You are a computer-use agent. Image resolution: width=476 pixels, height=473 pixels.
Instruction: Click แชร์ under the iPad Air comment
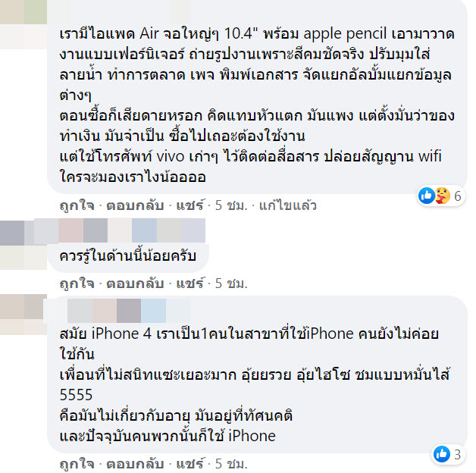[190, 205]
